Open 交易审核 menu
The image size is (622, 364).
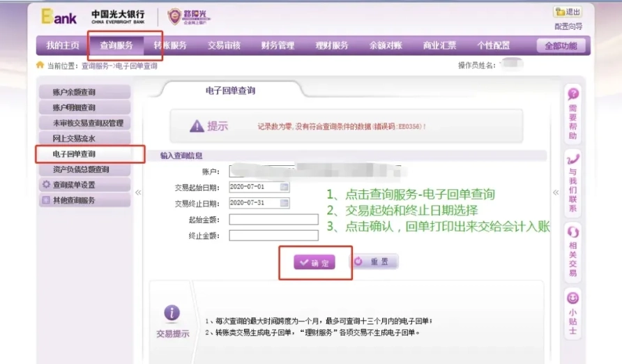(224, 45)
